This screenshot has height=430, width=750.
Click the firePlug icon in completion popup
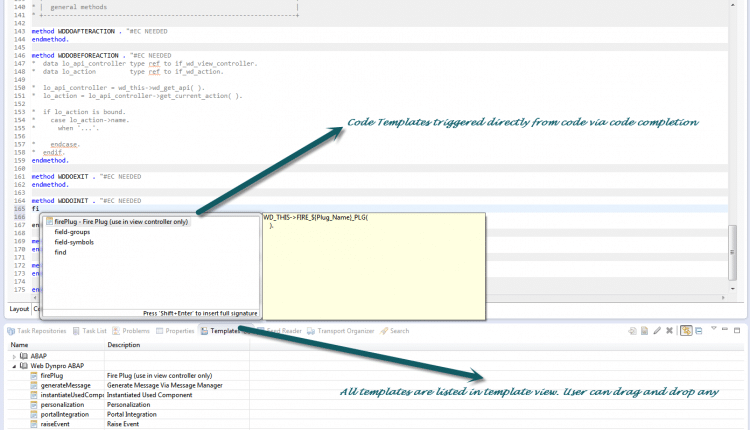49,222
